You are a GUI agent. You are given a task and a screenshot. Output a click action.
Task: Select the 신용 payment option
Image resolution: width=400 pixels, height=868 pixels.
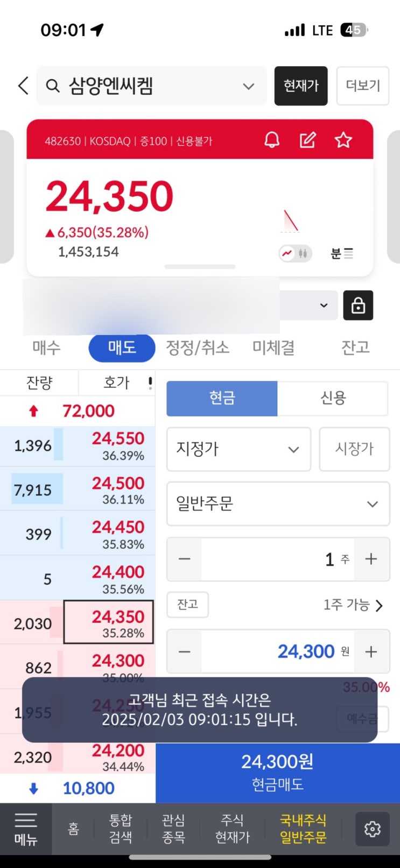click(x=332, y=398)
